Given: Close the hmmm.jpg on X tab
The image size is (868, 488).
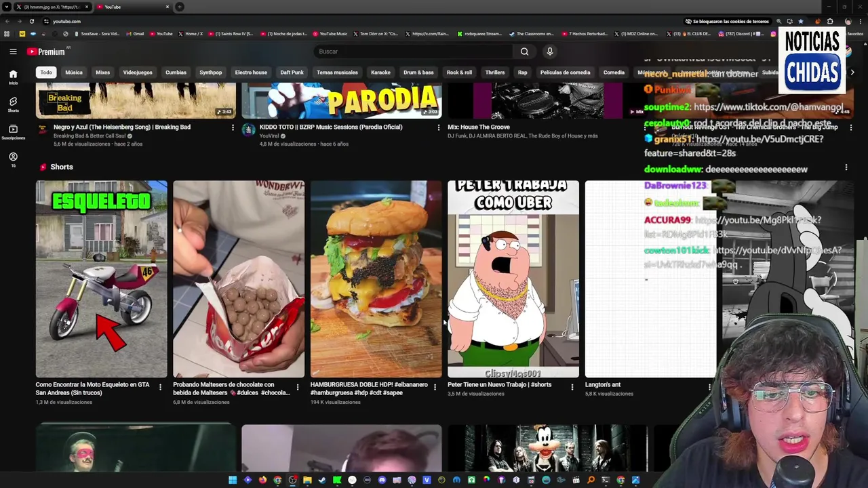Looking at the screenshot, I should click(x=86, y=7).
